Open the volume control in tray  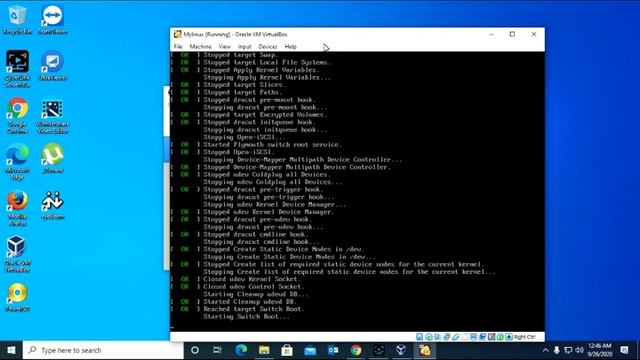(x=579, y=350)
